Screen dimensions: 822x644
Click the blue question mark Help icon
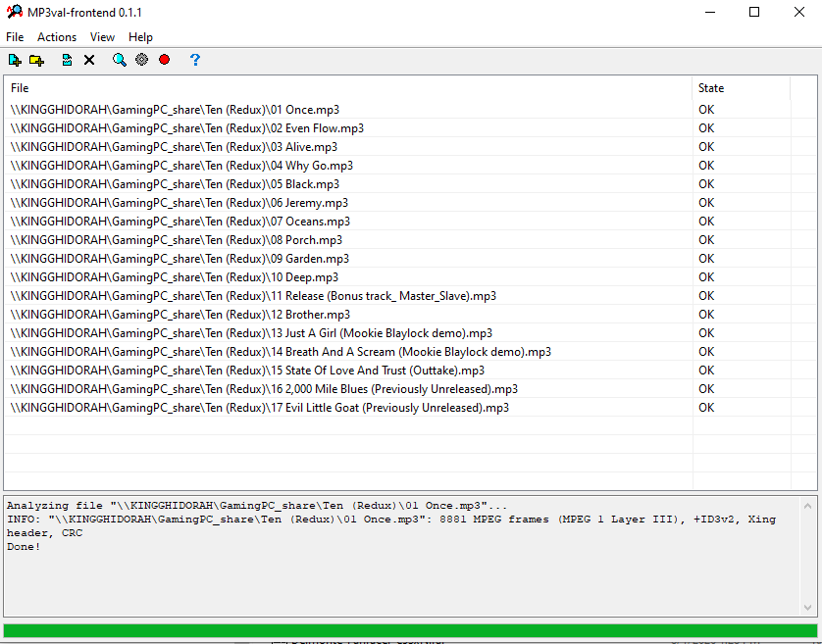pyautogui.click(x=195, y=60)
